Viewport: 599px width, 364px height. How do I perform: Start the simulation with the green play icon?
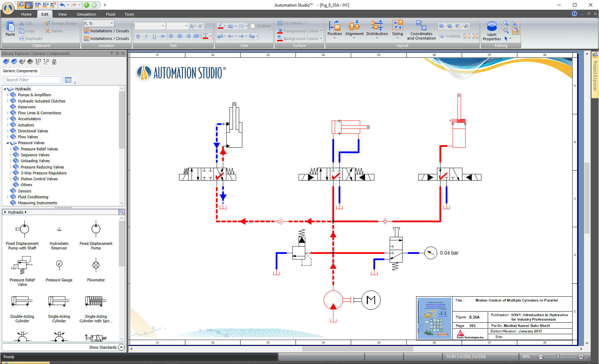87,5
